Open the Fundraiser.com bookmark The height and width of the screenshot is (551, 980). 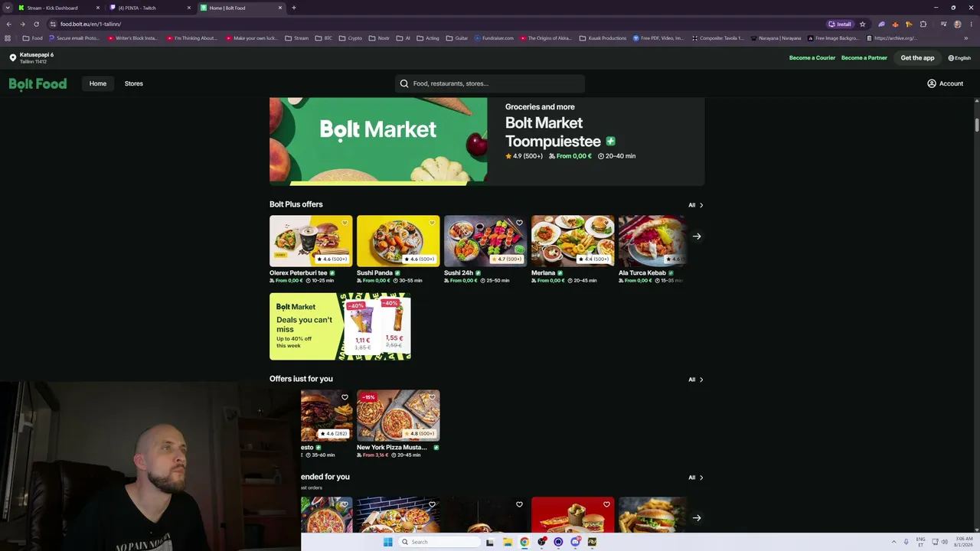494,38
